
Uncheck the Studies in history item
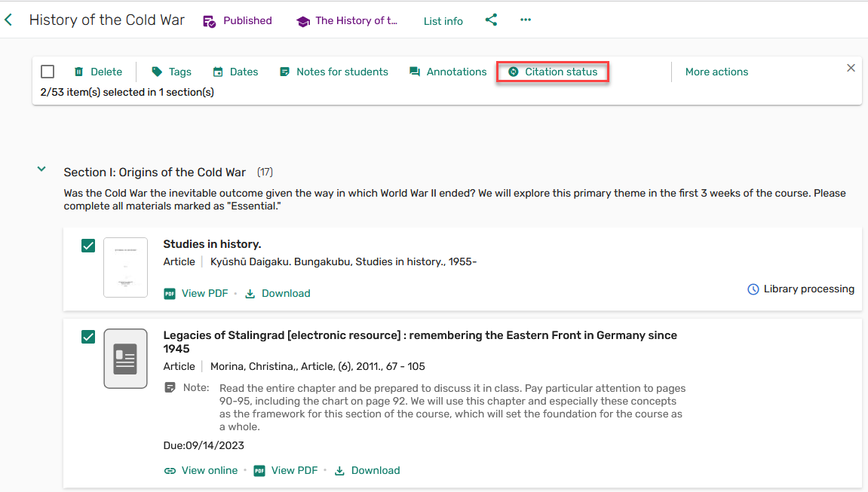point(88,246)
